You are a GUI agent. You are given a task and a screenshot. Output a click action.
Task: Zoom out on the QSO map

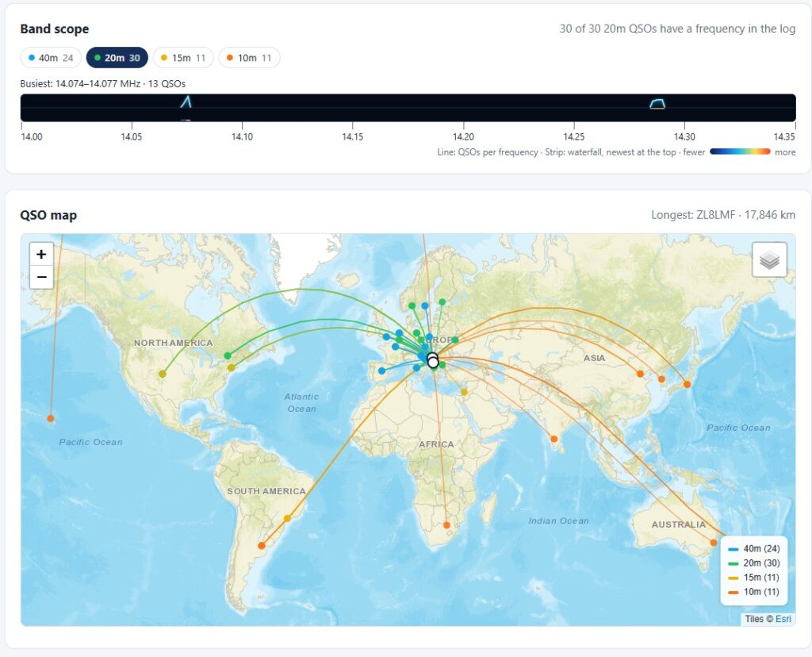pyautogui.click(x=41, y=277)
